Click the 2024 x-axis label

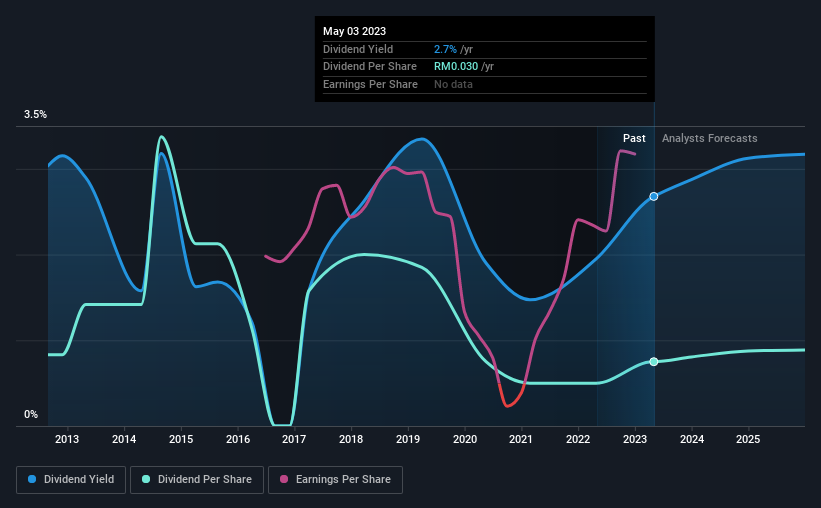click(x=692, y=439)
